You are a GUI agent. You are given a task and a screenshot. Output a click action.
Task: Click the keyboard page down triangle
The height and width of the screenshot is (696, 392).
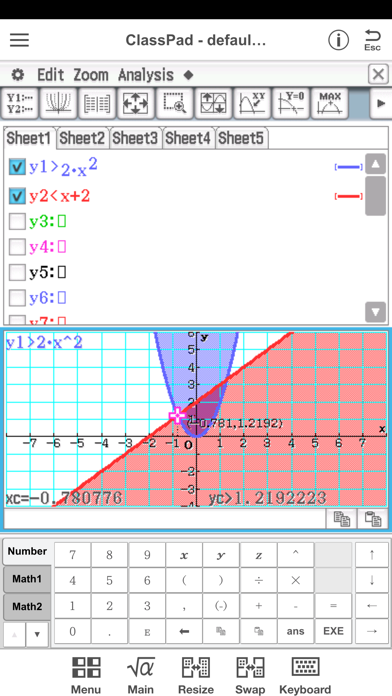[x=37, y=634]
